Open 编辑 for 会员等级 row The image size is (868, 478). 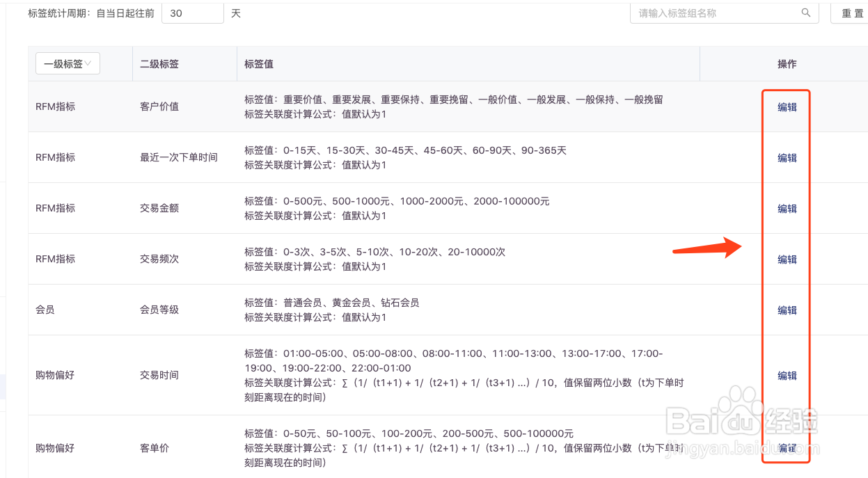(786, 310)
